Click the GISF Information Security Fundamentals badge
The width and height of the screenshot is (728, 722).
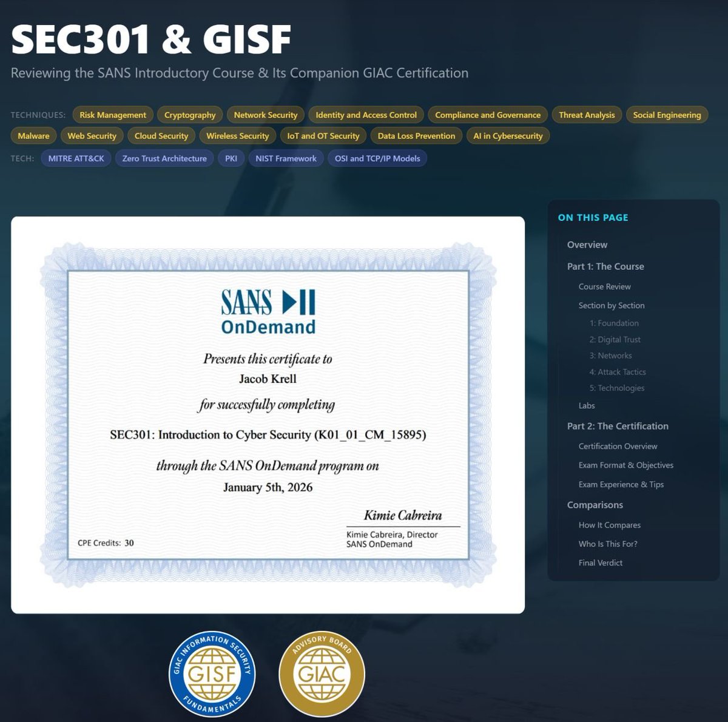[x=212, y=674]
